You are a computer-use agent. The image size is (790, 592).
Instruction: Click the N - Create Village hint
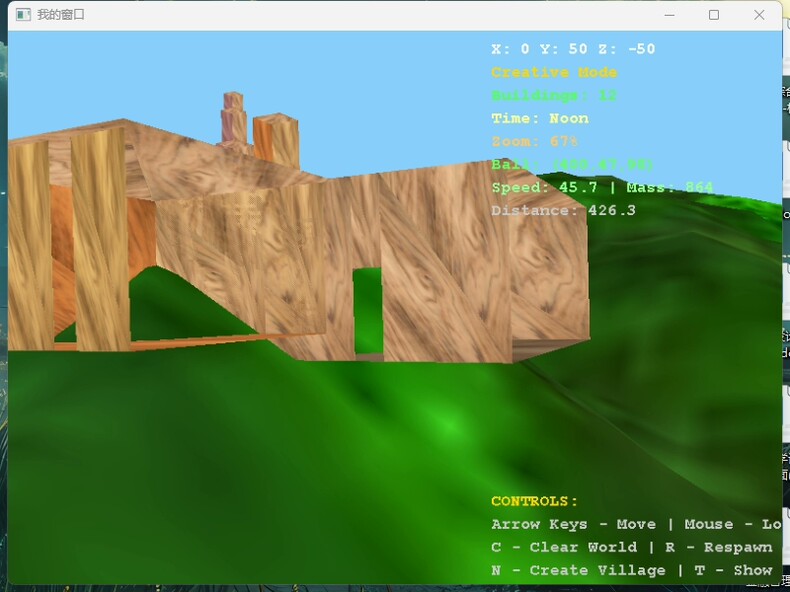578,570
